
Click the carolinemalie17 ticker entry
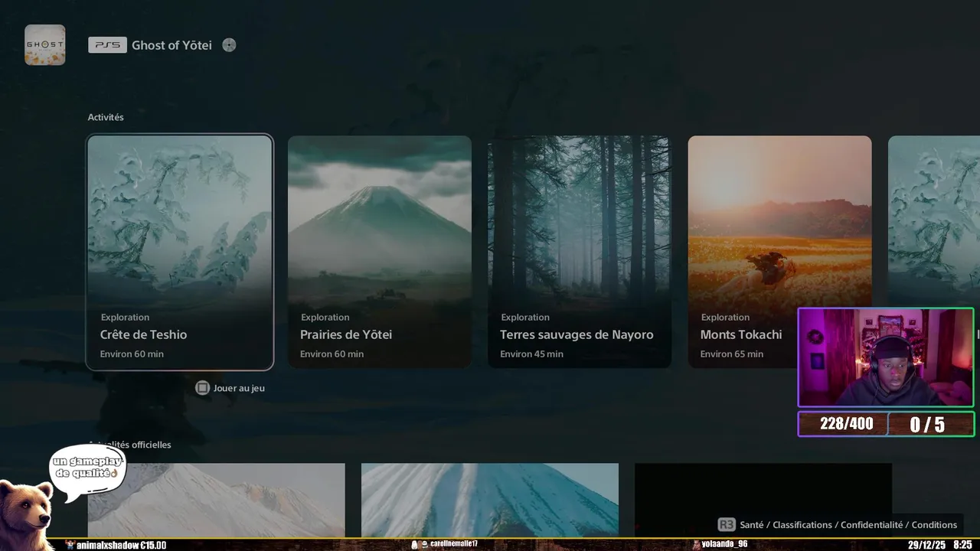tap(445, 544)
